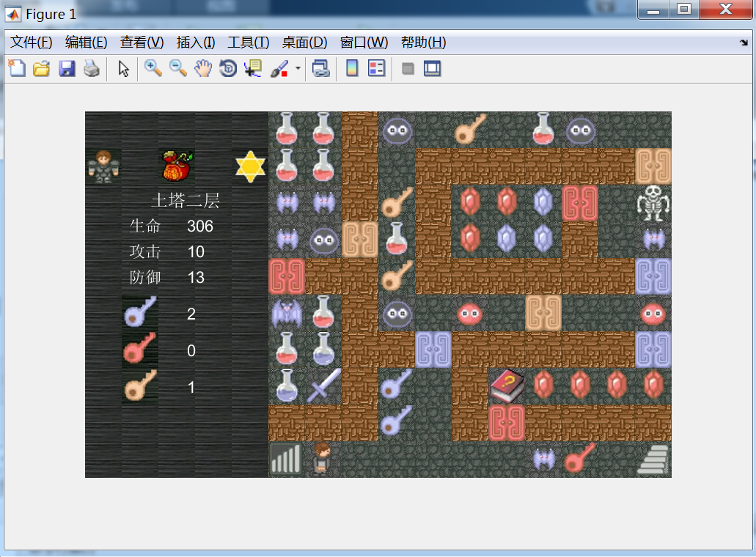Minimize the Figure 1 window
This screenshot has height=557, width=756.
(x=653, y=10)
